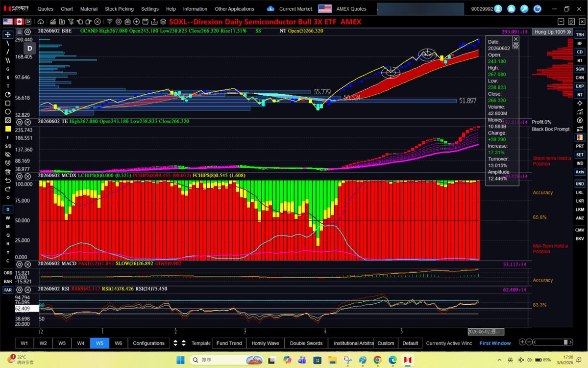The width and height of the screenshot is (588, 368).
Task: Open the indicator settings on RSI panel header
Action: coord(20,289)
